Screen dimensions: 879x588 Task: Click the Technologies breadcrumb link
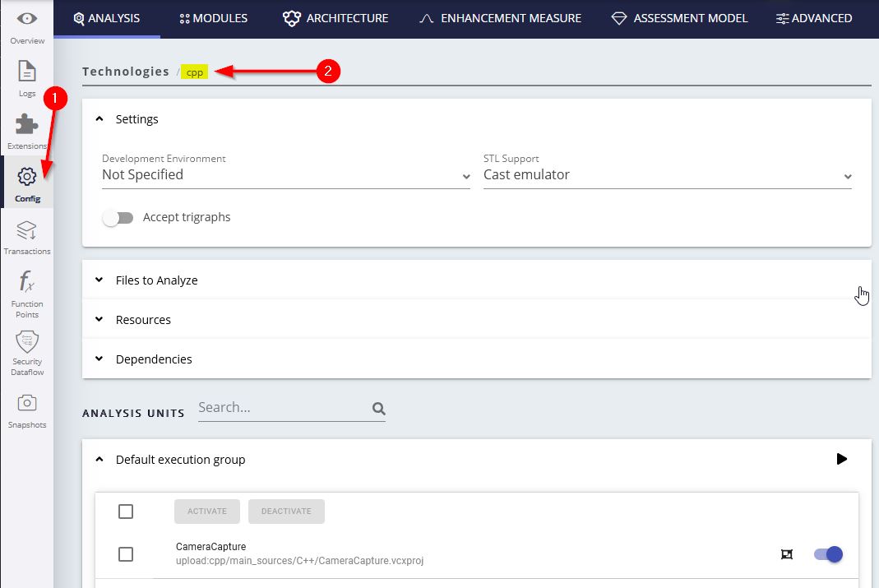coord(126,72)
